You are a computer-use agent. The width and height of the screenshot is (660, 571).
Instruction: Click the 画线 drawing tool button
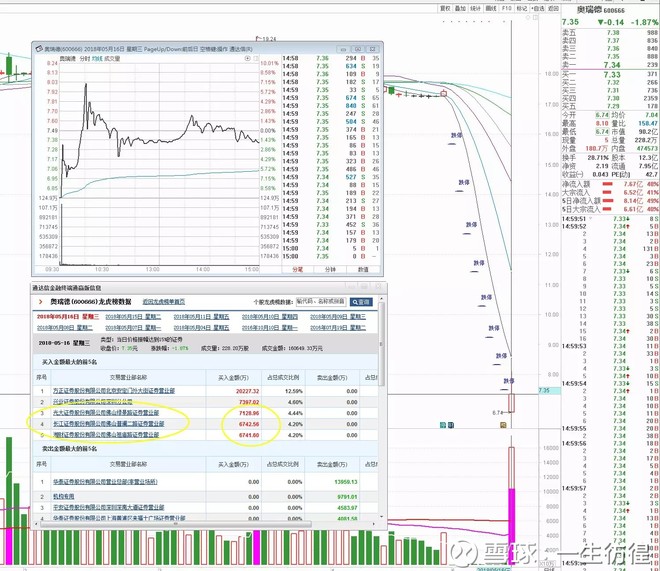click(491, 8)
